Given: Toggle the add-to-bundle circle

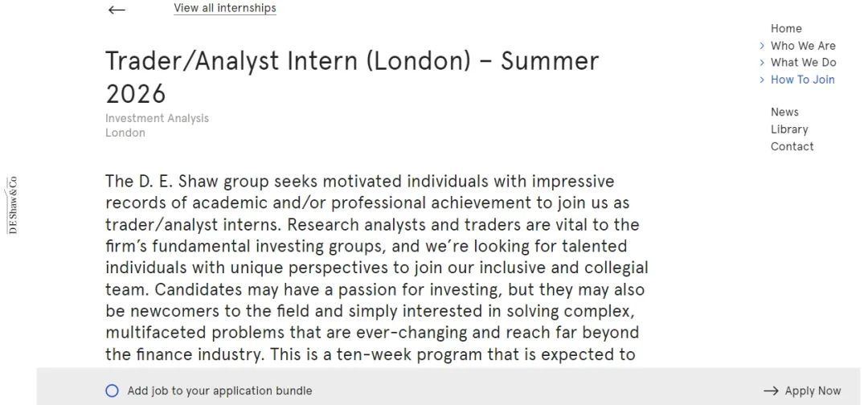Looking at the screenshot, I should 112,391.
